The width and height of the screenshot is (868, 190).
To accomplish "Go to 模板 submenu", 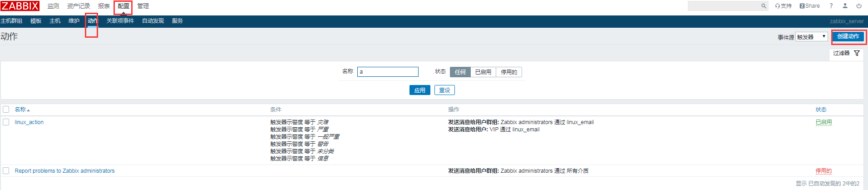I will 36,21.
